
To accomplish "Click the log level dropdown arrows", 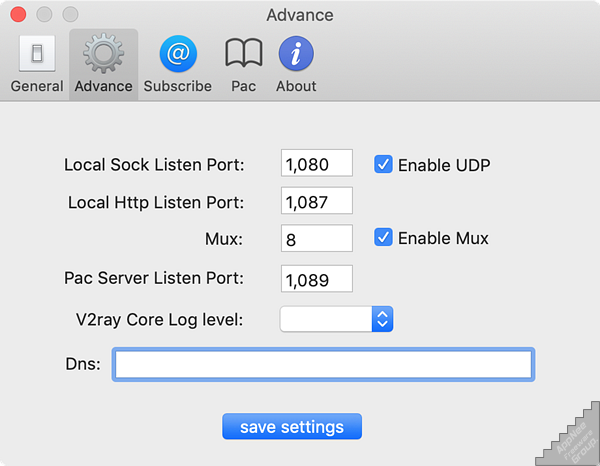I will [382, 319].
